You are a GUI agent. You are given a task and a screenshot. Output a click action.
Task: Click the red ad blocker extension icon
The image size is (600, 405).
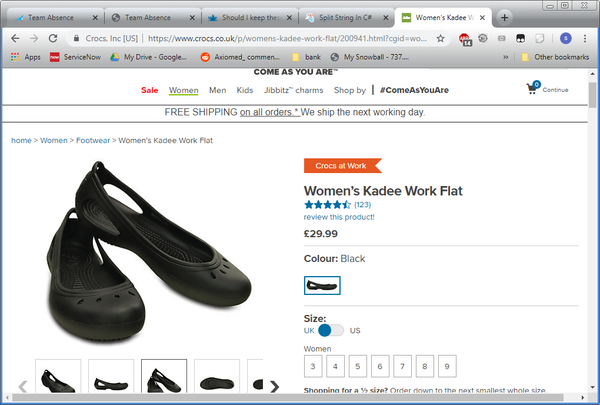(465, 39)
